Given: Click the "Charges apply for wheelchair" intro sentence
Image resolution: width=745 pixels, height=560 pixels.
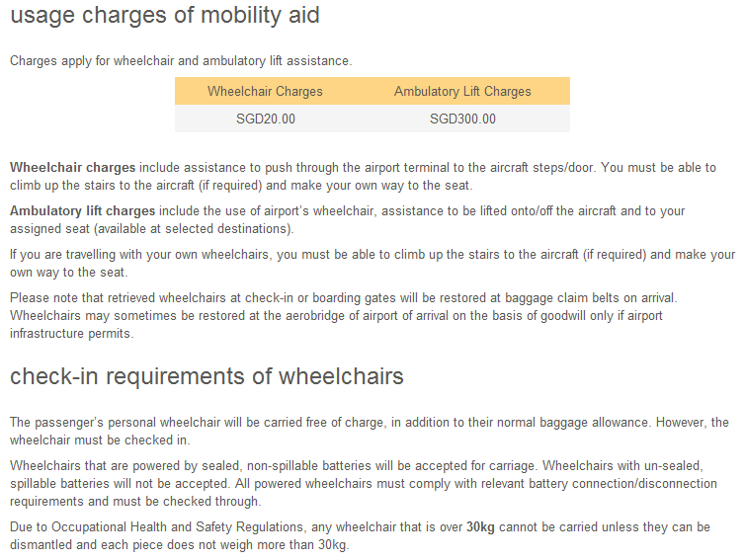Looking at the screenshot, I should [x=180, y=61].
